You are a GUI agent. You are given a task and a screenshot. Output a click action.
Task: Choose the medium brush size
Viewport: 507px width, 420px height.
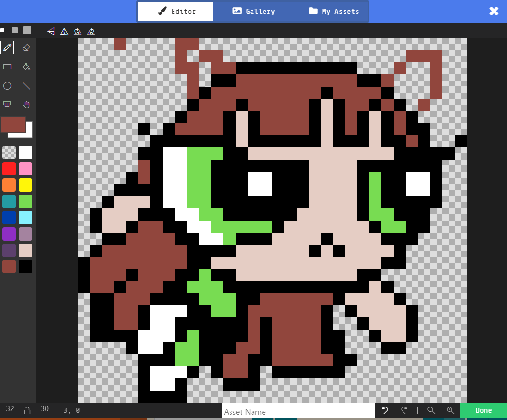pos(15,30)
